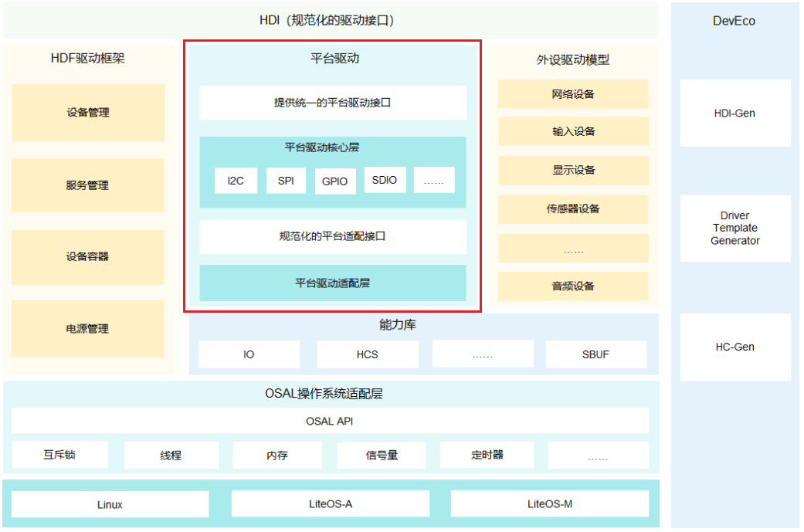Click the 平台驱动适配层 block
Viewport: 804px width, 532px height.
tap(333, 283)
